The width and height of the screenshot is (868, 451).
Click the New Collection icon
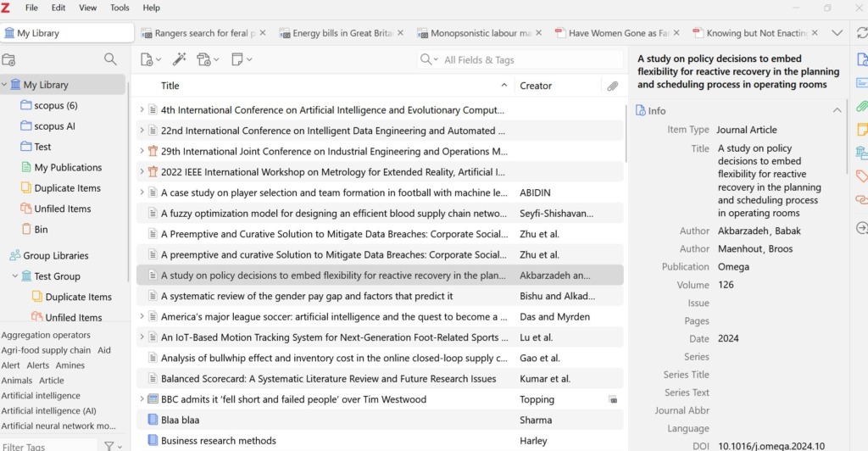point(9,59)
